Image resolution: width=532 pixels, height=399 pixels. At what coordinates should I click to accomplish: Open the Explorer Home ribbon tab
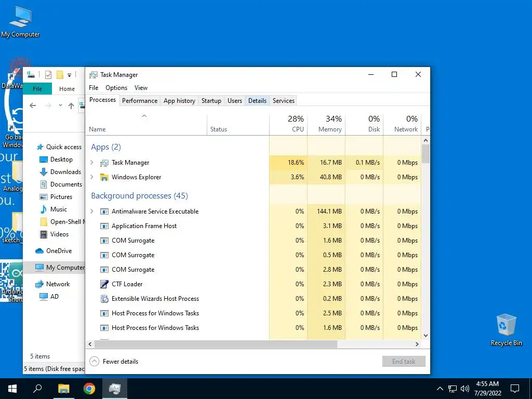click(67, 89)
